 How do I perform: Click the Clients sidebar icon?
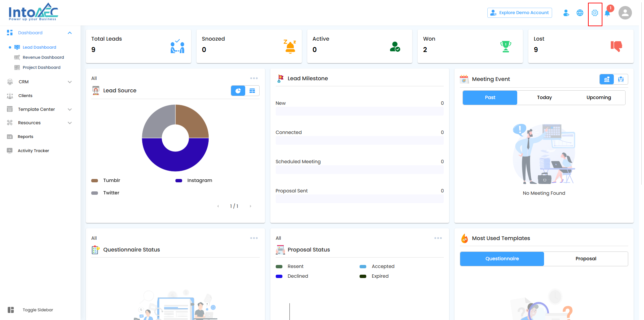10,96
